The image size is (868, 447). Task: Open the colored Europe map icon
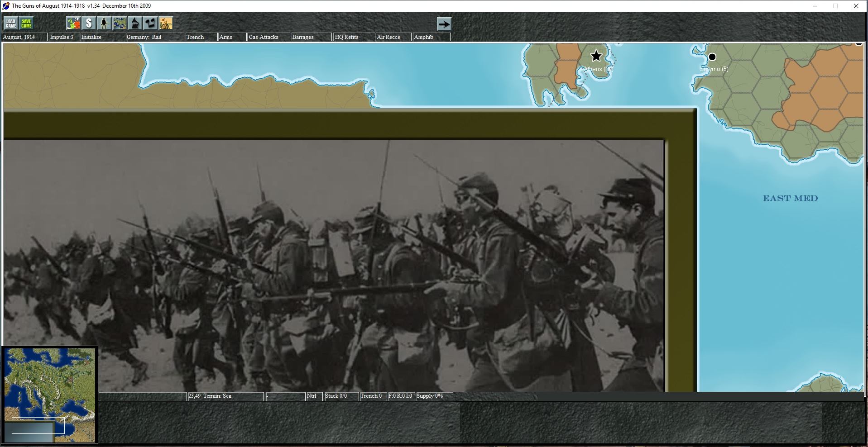click(x=73, y=23)
